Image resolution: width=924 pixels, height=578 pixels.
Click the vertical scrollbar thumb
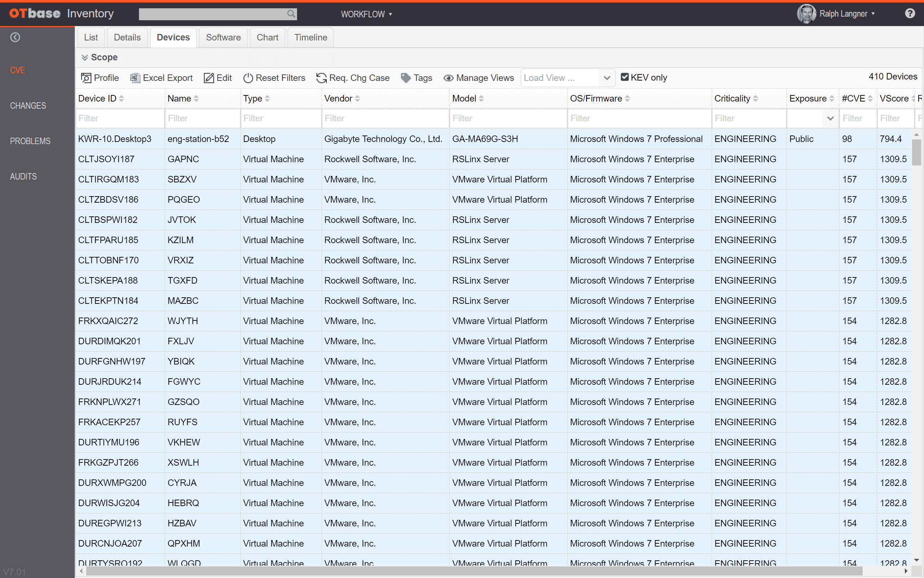tap(916, 152)
